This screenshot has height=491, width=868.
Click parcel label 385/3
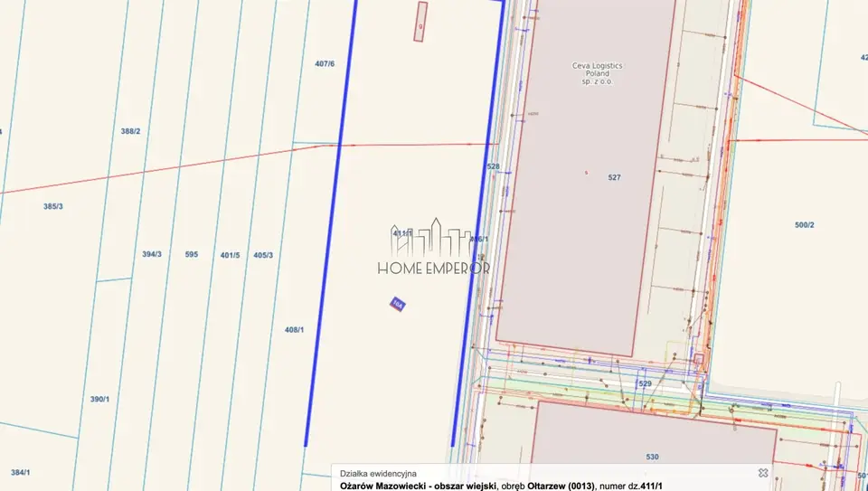pyautogui.click(x=53, y=206)
